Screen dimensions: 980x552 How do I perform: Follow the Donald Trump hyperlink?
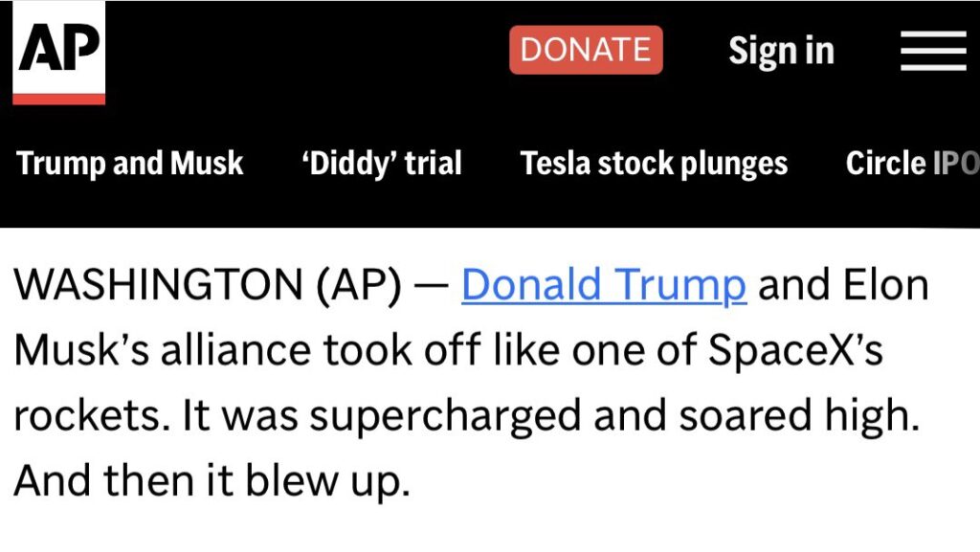pos(604,285)
